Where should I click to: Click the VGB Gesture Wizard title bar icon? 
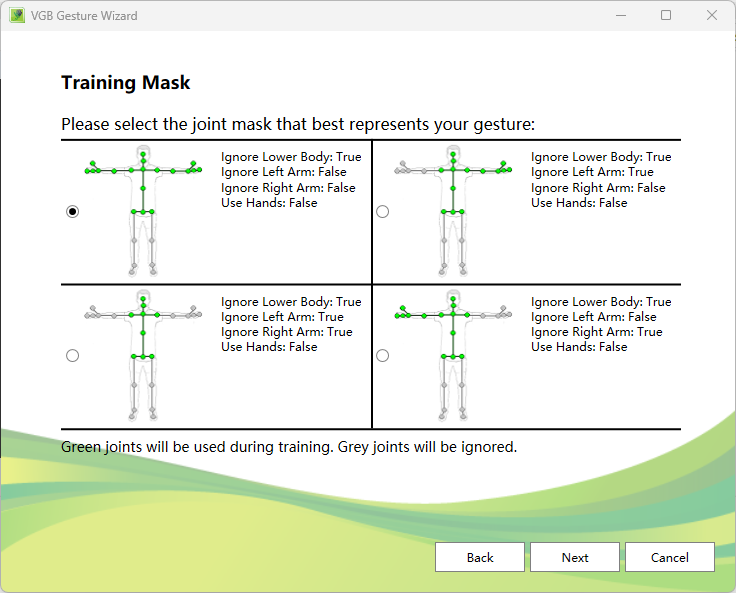point(17,16)
